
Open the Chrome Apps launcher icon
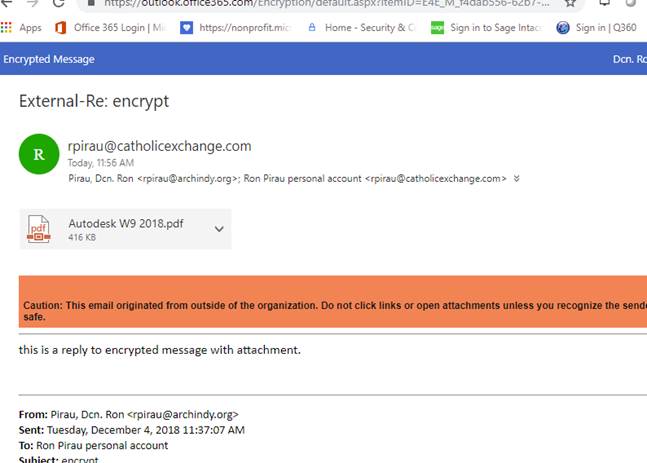(x=7, y=28)
